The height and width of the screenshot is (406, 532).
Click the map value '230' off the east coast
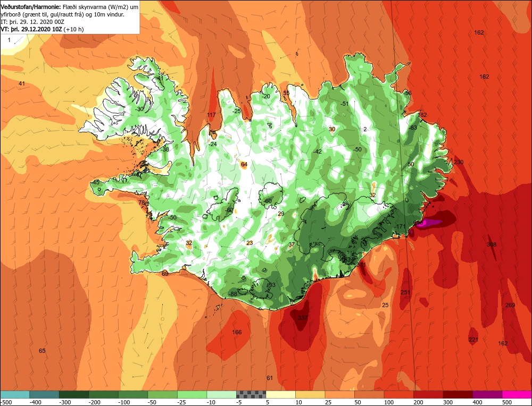coord(459,162)
